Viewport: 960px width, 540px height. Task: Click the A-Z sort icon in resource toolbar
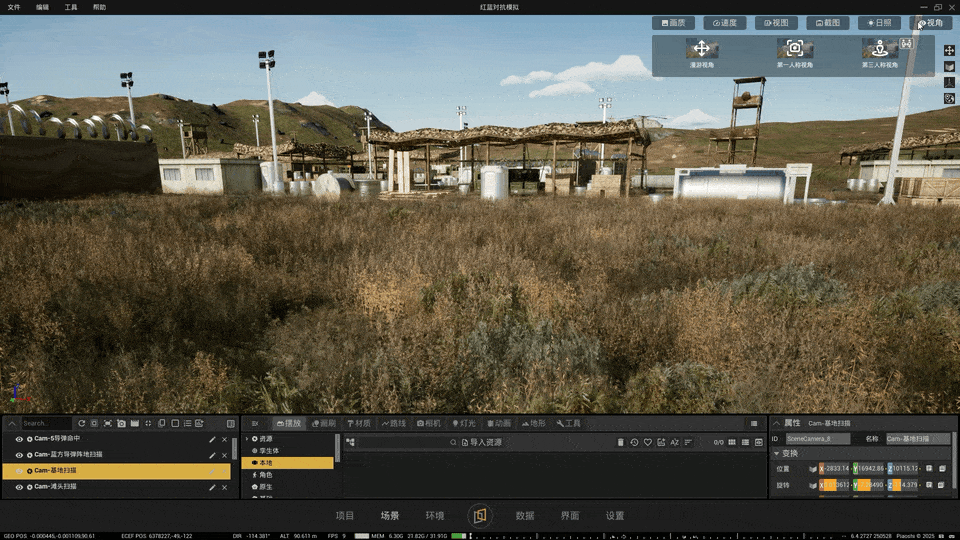pos(675,442)
